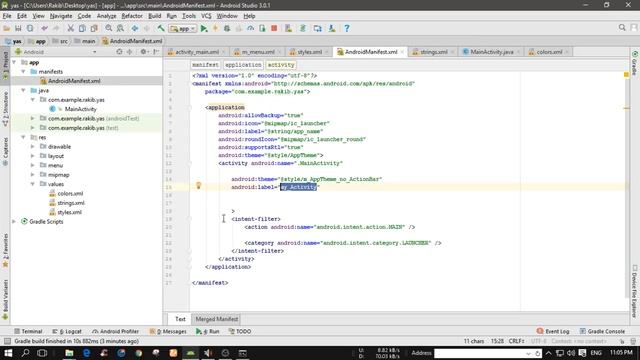Switch to colors.xml editor tab
Image resolution: width=640 pixels, height=360 pixels.
coord(549,52)
